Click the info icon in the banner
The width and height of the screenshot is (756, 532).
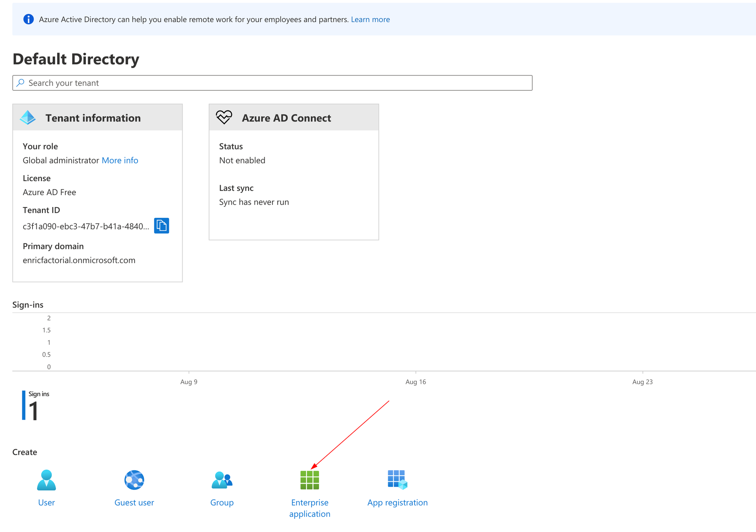pos(28,19)
